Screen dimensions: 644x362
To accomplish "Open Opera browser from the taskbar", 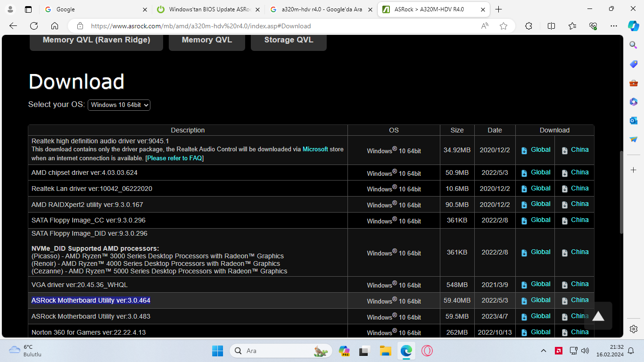I will pos(427,351).
